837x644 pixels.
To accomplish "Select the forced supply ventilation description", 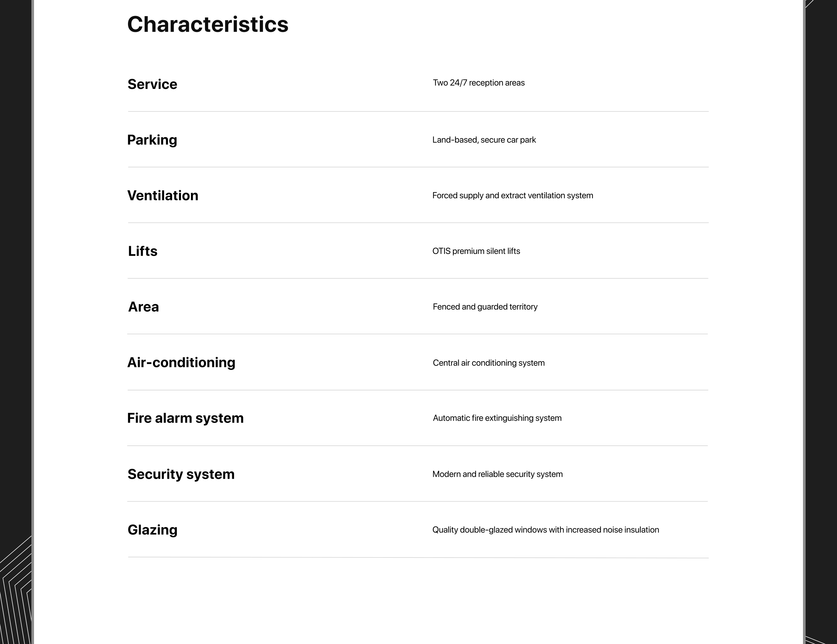I will click(512, 195).
